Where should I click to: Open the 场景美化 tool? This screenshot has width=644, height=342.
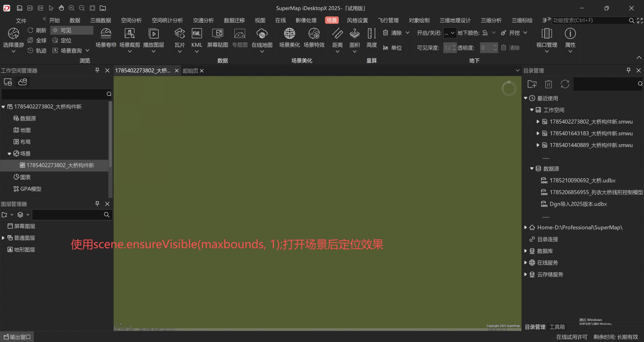click(x=289, y=38)
